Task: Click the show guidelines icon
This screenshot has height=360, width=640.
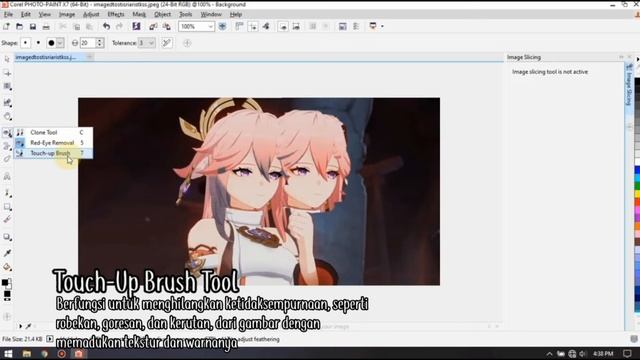Action: 253,27
